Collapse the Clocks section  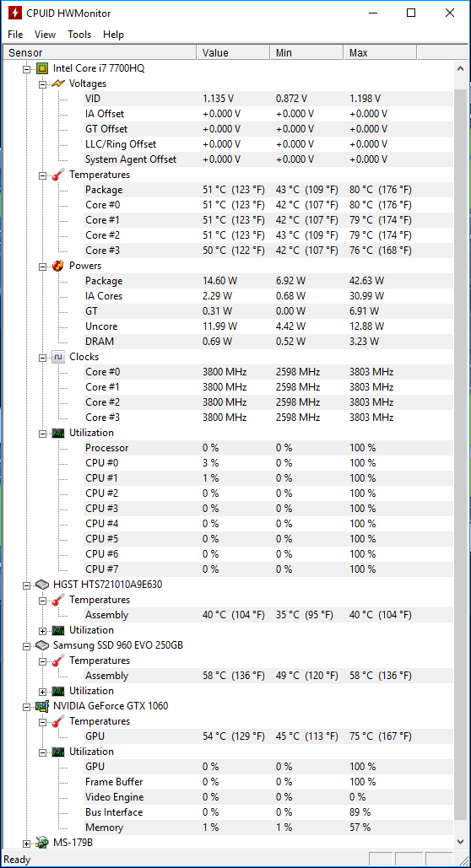pos(43,358)
